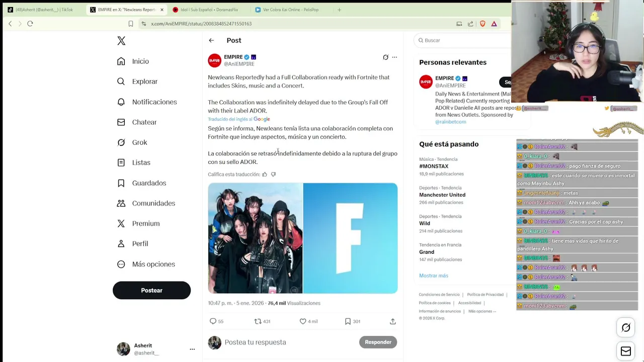
Task: Click the Responder button
Action: (x=378, y=342)
